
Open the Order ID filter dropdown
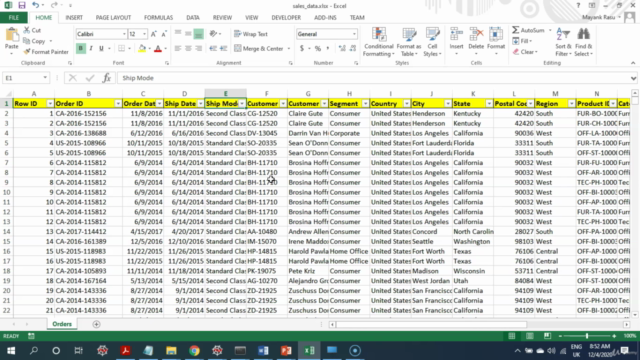118,104
